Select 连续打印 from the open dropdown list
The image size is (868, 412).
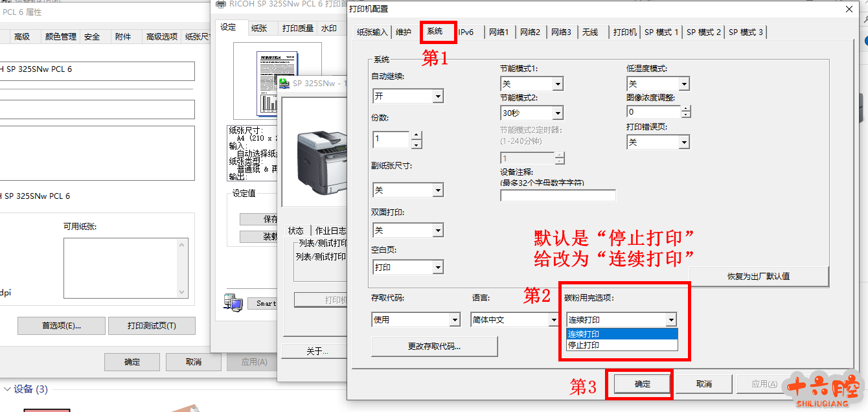pyautogui.click(x=621, y=334)
